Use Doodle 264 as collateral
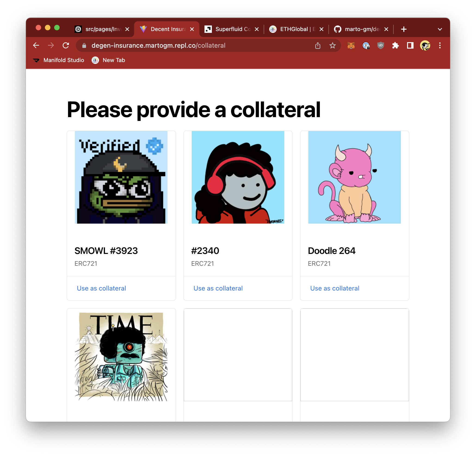The image size is (476, 456). click(x=334, y=288)
